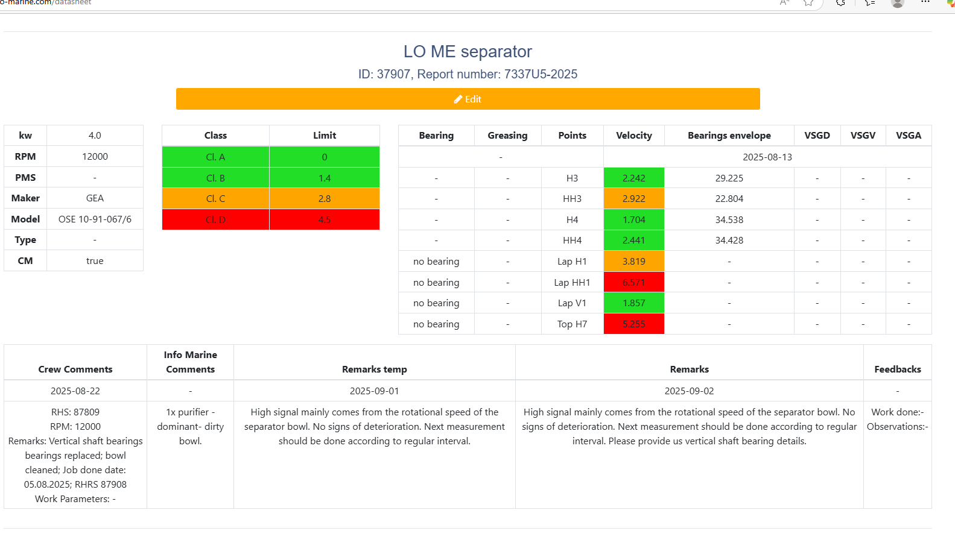Open the browser three-dots settings menu

925,2
